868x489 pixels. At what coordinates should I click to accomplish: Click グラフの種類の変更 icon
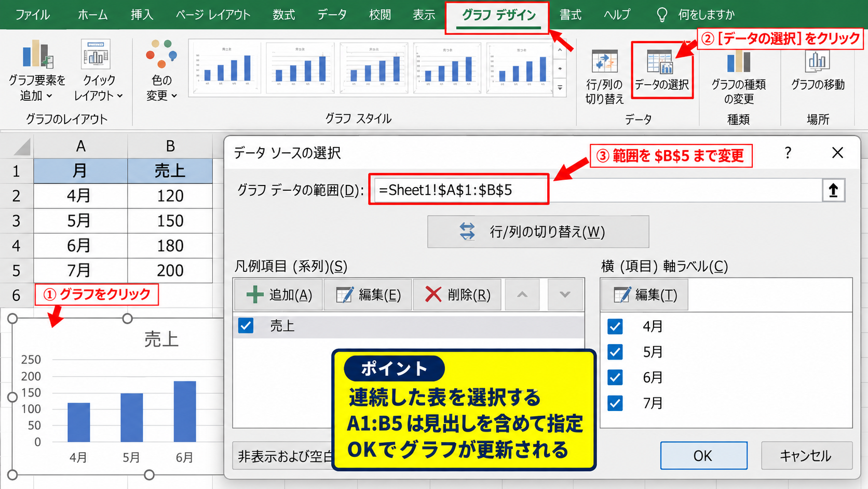[738, 76]
